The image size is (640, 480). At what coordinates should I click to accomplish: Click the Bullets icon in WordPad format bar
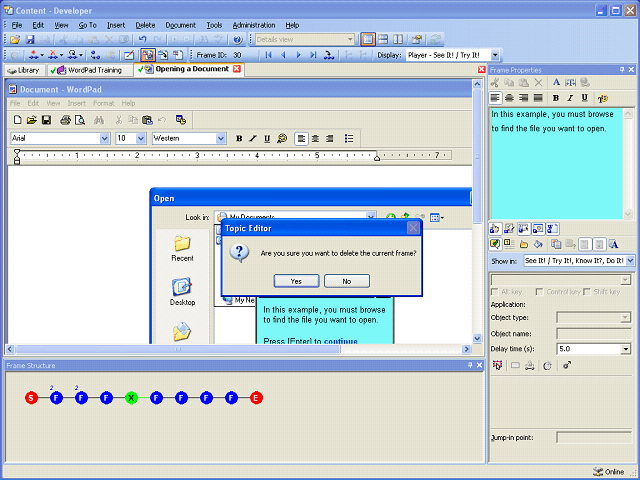pyautogui.click(x=349, y=138)
